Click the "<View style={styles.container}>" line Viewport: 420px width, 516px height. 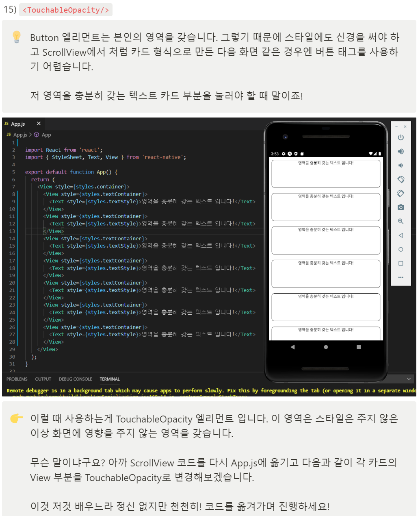click(83, 187)
